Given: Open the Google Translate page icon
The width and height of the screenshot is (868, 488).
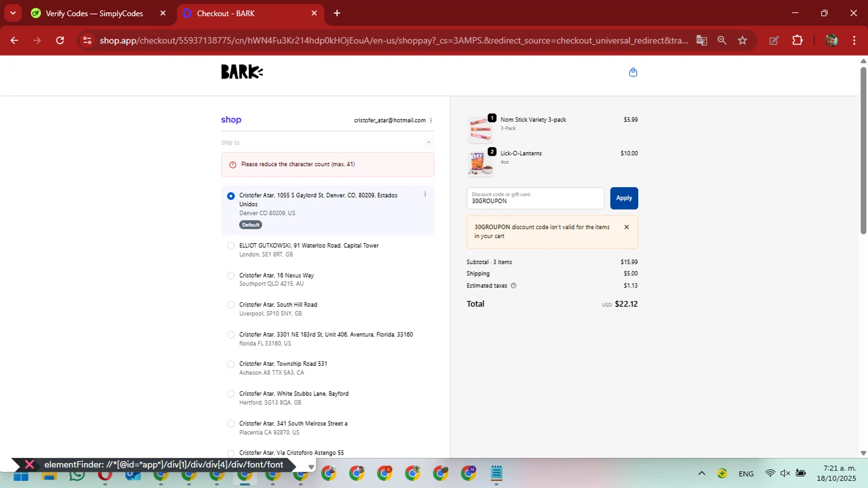Looking at the screenshot, I should tap(701, 41).
